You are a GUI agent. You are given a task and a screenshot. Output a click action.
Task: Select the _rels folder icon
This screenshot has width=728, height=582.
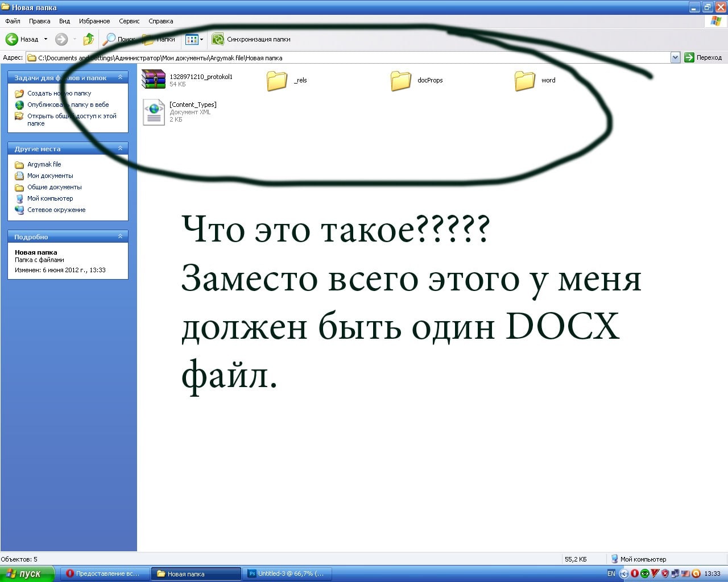(277, 81)
